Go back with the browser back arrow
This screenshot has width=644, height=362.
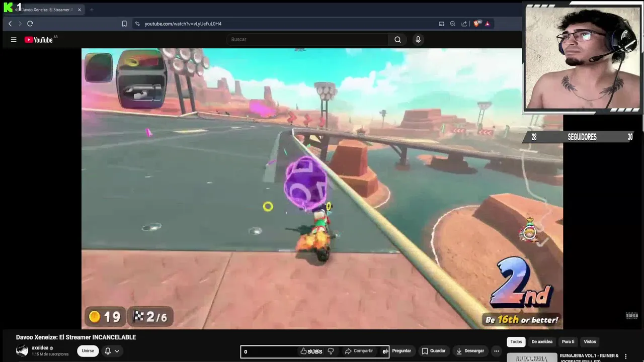pyautogui.click(x=10, y=24)
